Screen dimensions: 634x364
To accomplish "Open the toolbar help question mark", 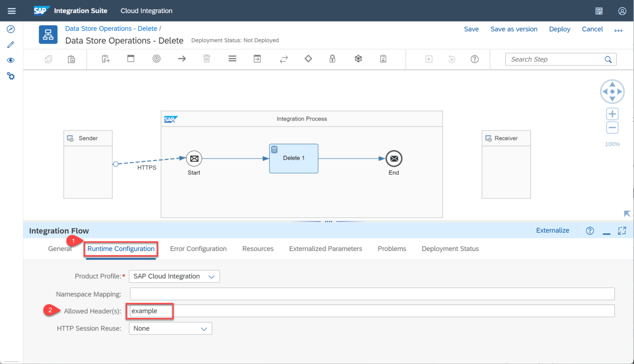I will point(475,59).
